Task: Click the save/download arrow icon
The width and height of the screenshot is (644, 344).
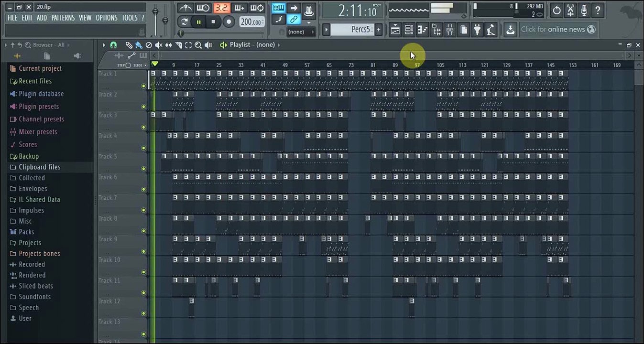Action: point(510,30)
